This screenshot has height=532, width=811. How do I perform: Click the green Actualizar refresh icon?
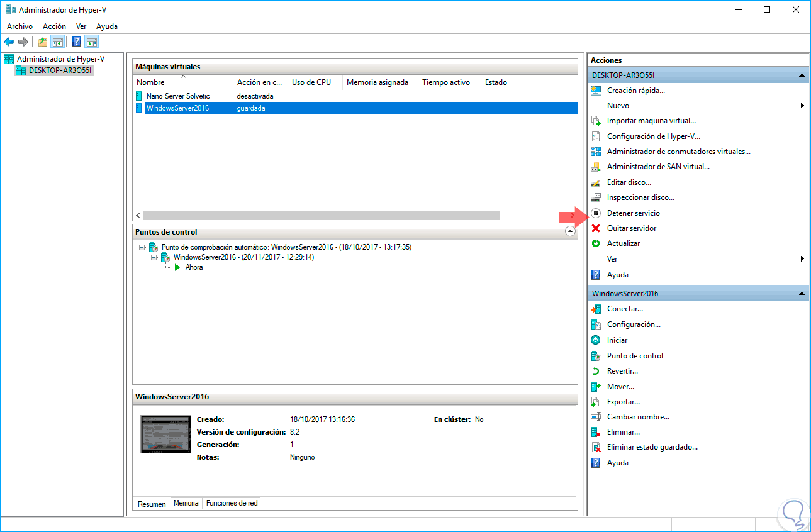pyautogui.click(x=596, y=243)
